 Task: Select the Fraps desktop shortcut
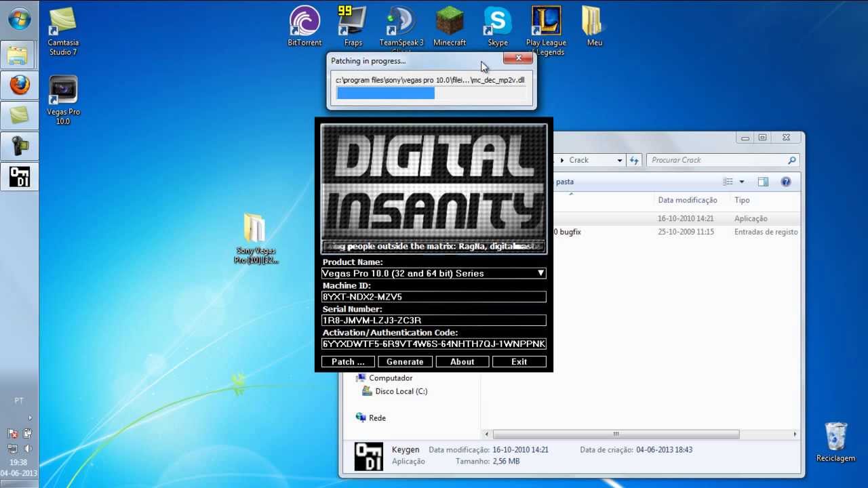click(x=353, y=23)
